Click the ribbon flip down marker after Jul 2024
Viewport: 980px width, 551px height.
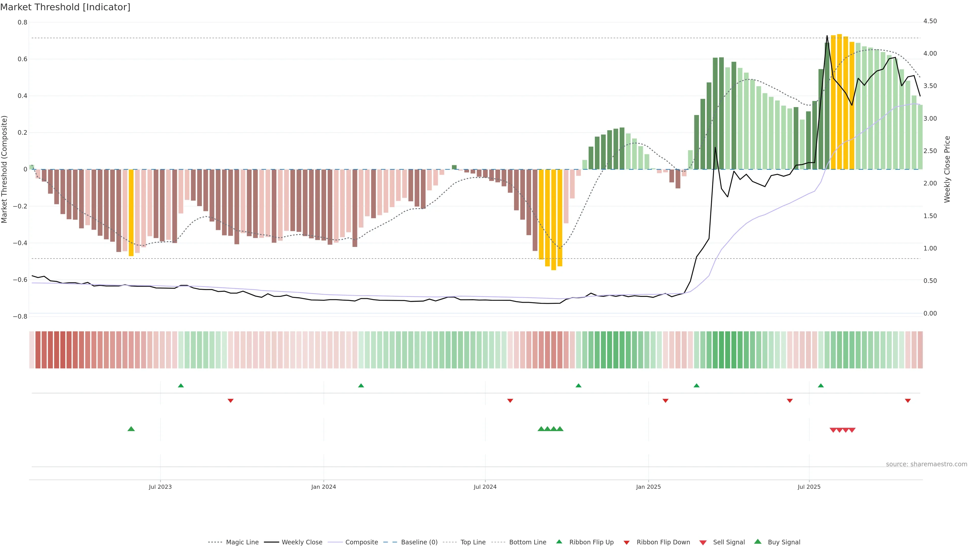510,400
